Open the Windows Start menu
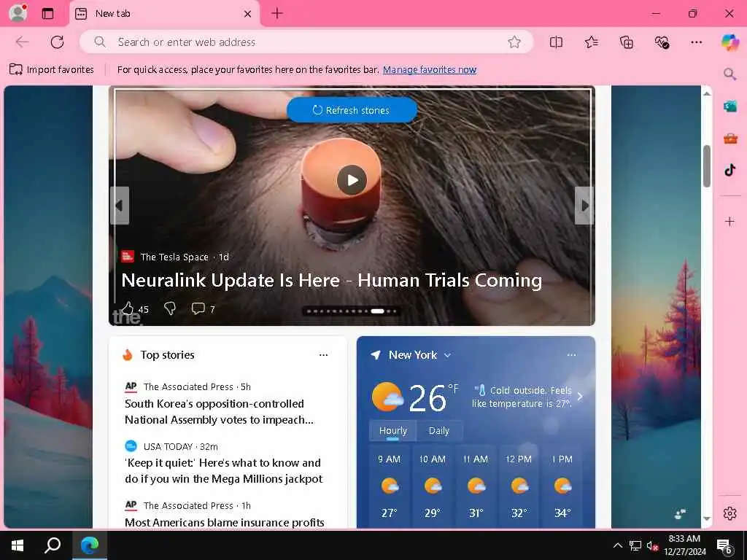 18,545
